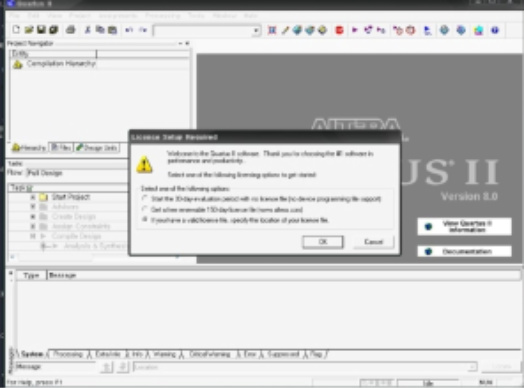Expand the Start Project task
Viewport: 524px width, 388px height.
tap(33, 197)
